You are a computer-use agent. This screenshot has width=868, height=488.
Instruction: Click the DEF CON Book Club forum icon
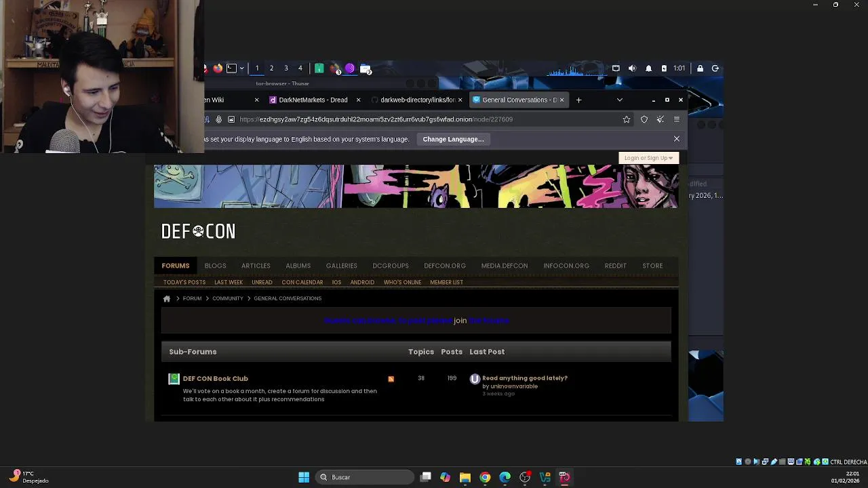click(x=174, y=379)
